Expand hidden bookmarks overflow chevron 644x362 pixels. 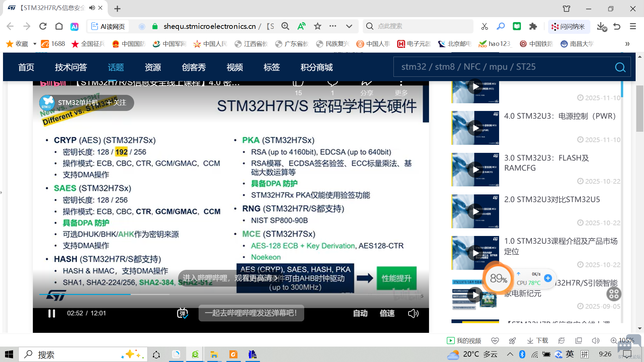[x=627, y=44]
